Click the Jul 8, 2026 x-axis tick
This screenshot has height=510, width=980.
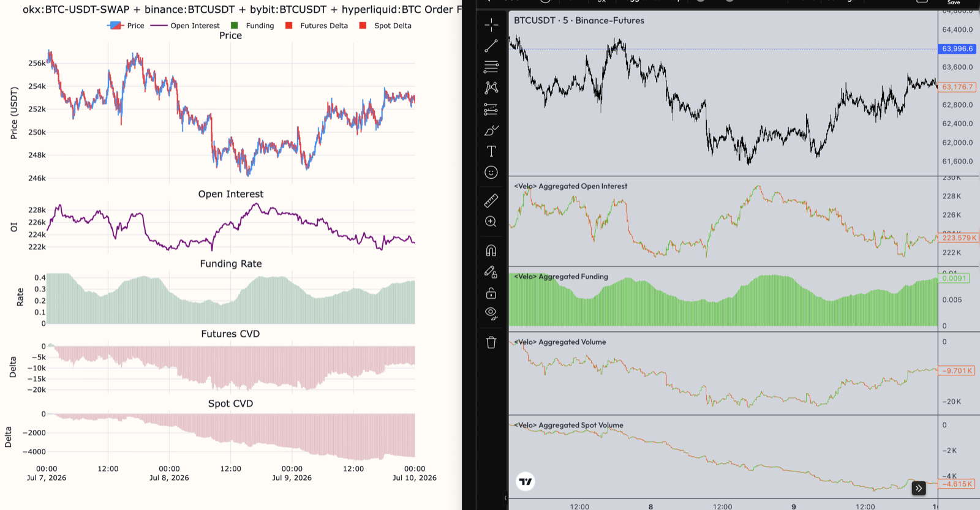169,478
